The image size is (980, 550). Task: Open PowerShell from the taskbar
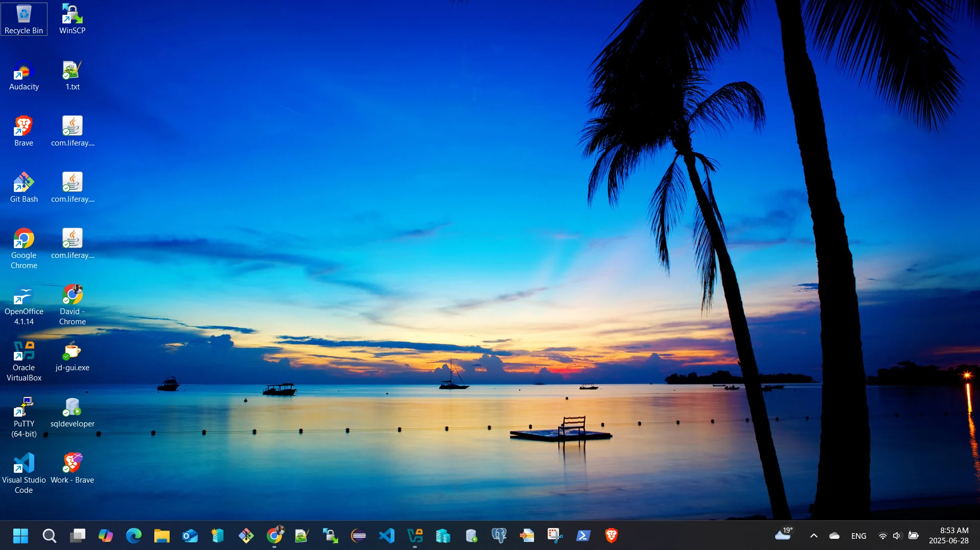[583, 536]
